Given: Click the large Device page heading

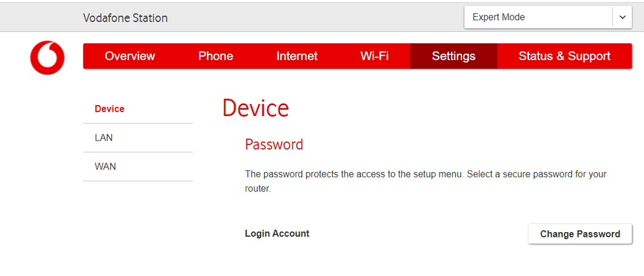Looking at the screenshot, I should pyautogui.click(x=256, y=108).
